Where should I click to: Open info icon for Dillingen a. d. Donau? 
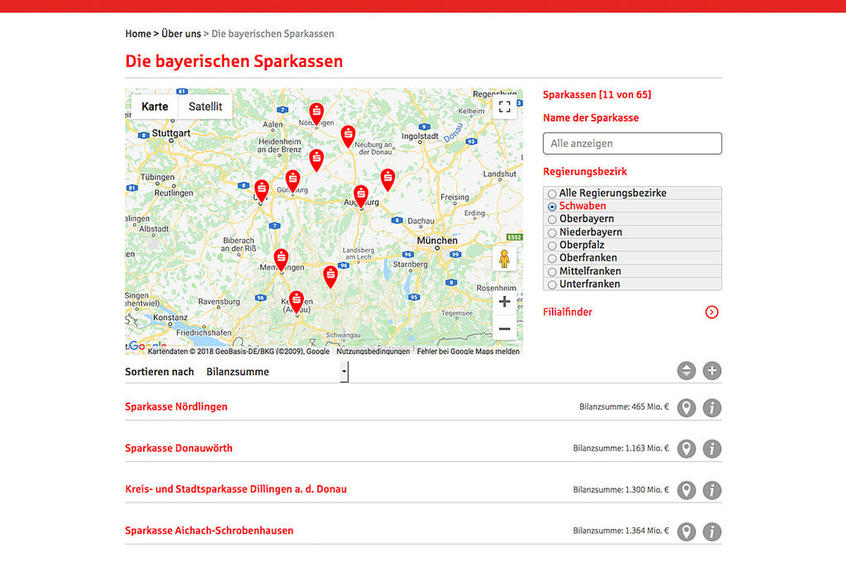712,490
